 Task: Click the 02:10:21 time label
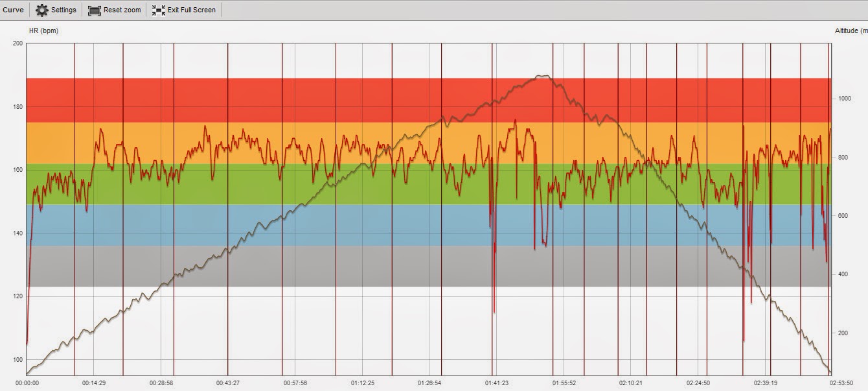coord(630,383)
